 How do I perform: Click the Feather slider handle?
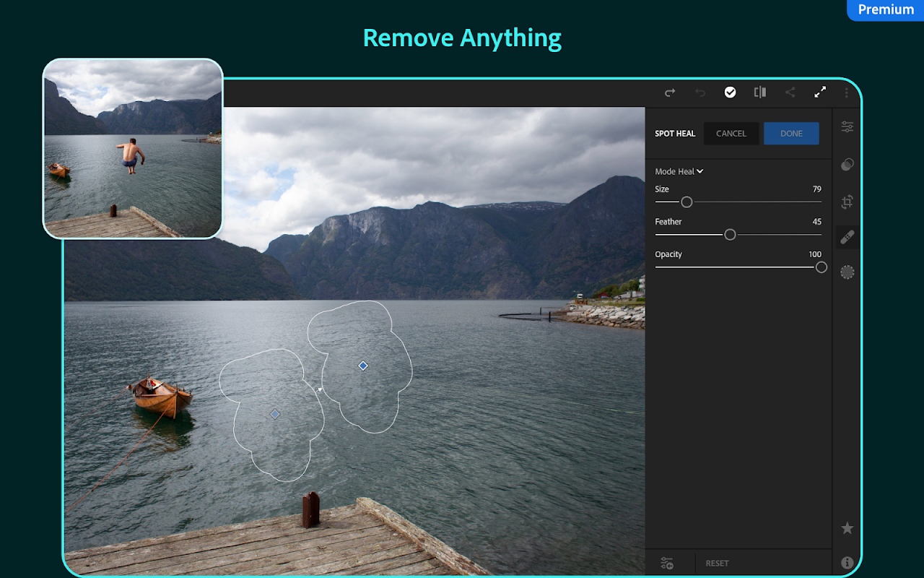click(730, 235)
